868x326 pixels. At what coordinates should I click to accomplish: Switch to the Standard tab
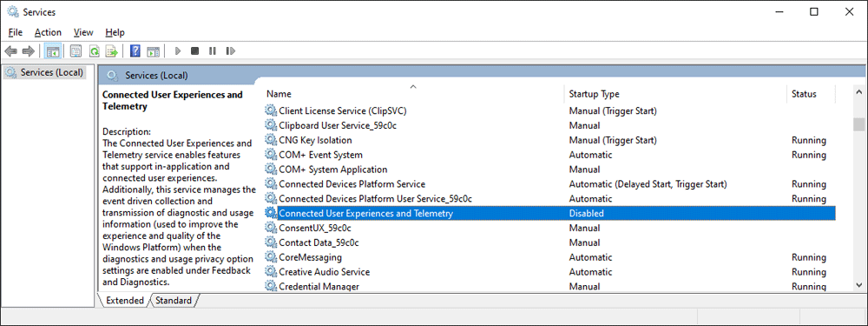tap(174, 301)
